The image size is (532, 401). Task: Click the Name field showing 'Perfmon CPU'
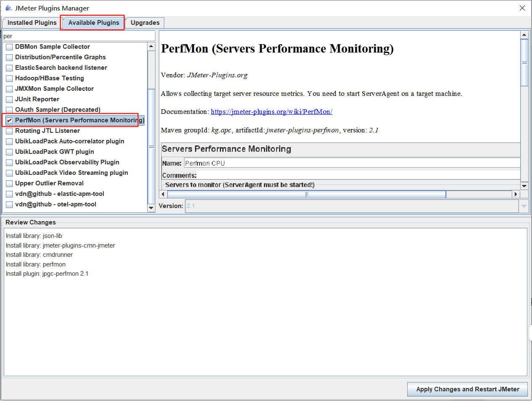tap(352, 163)
